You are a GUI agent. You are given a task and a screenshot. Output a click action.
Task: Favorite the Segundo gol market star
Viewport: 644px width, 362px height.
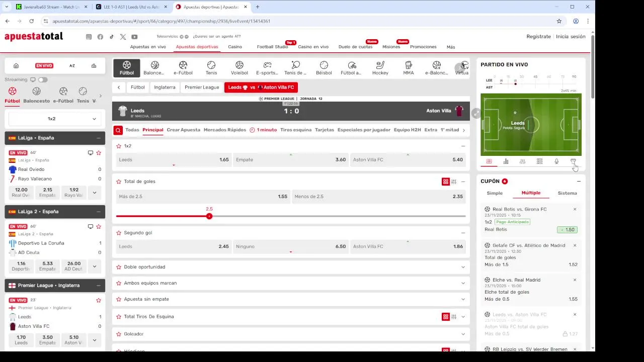(x=119, y=233)
